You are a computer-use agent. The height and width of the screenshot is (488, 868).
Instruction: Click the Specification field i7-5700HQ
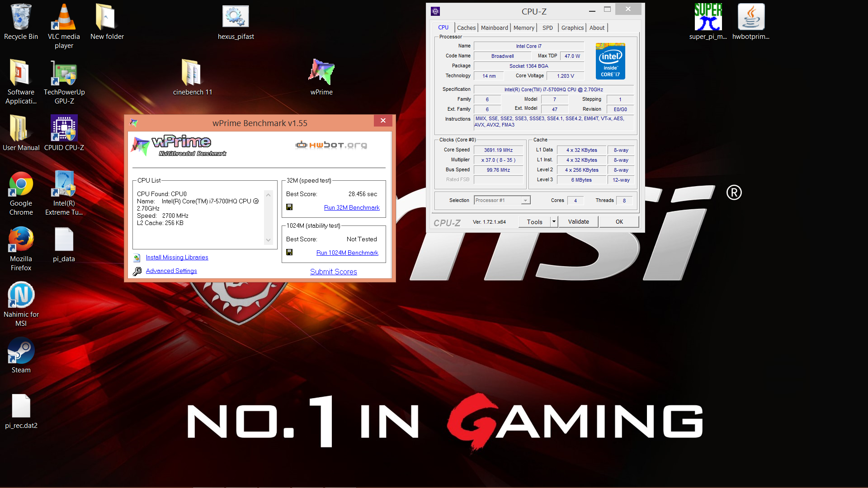[553, 89]
